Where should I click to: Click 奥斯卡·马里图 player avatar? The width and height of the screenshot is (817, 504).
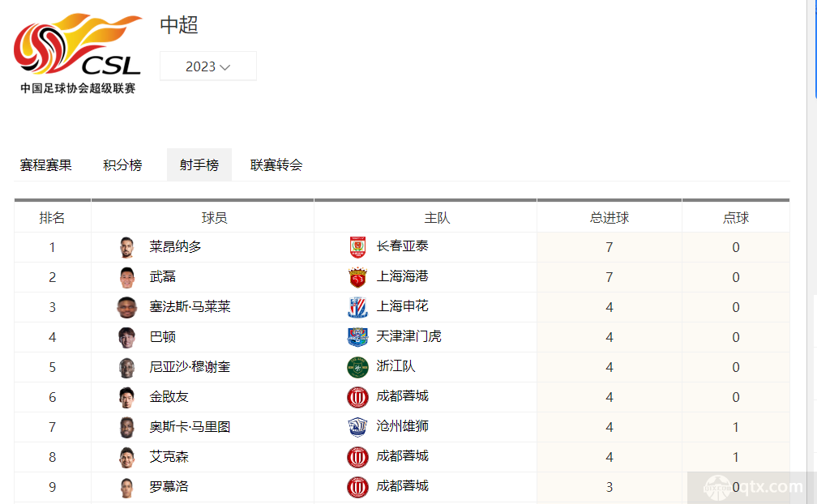(126, 428)
